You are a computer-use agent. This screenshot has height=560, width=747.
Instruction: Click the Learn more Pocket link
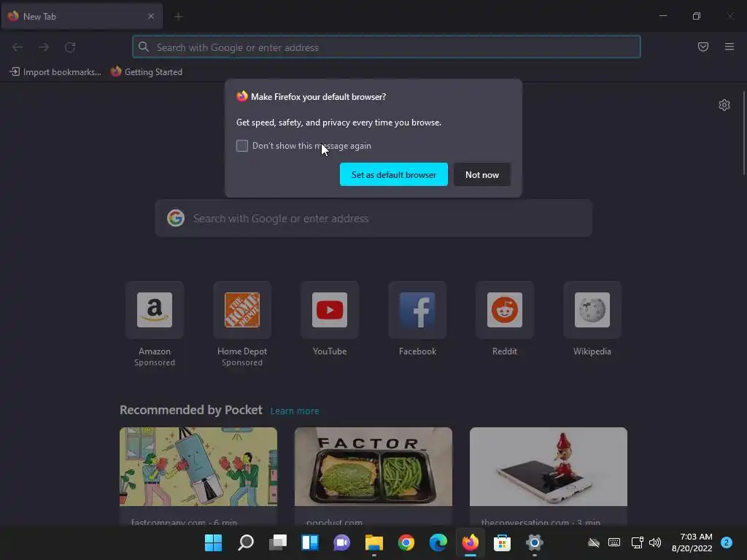pyautogui.click(x=295, y=411)
